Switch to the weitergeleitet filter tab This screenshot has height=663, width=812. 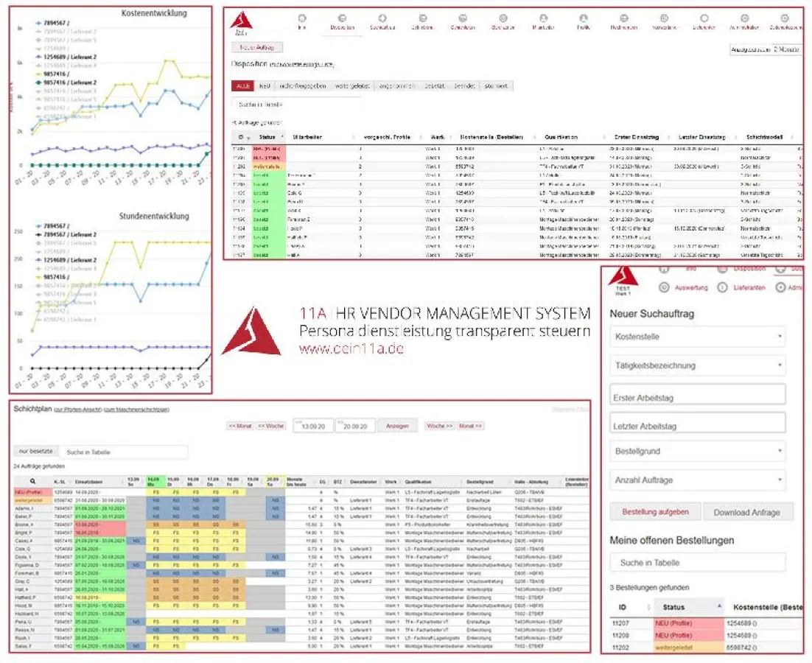point(352,86)
